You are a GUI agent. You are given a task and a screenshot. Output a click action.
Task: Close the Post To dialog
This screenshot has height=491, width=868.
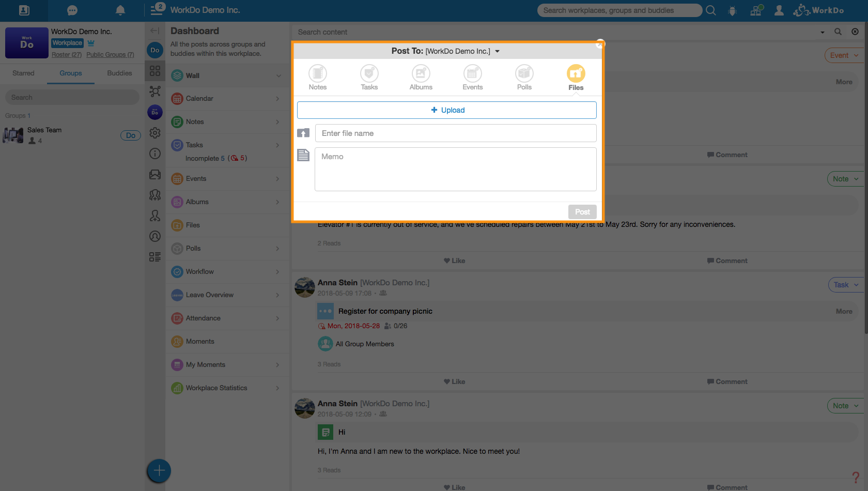(x=600, y=44)
